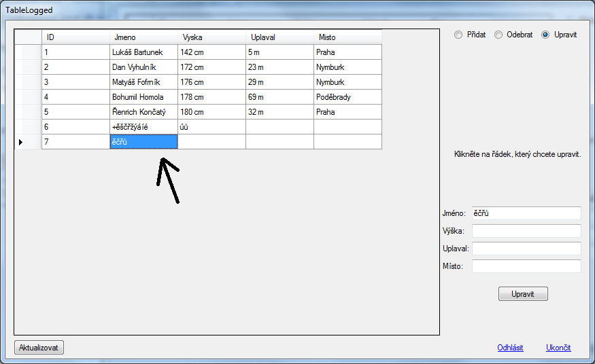The width and height of the screenshot is (595, 364).
Task: Click the 178 cm height cell
Action: coord(211,97)
